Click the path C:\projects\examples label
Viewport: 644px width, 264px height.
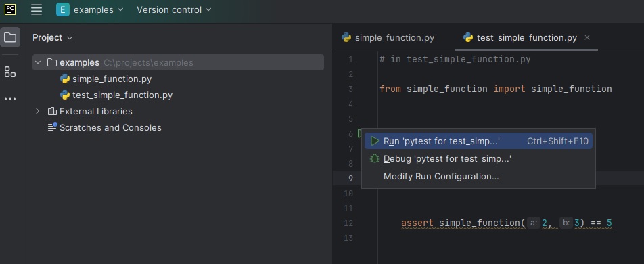pyautogui.click(x=148, y=62)
